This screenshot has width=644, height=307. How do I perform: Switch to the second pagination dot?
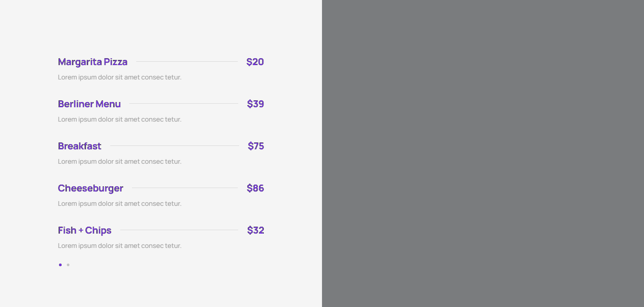(x=68, y=265)
